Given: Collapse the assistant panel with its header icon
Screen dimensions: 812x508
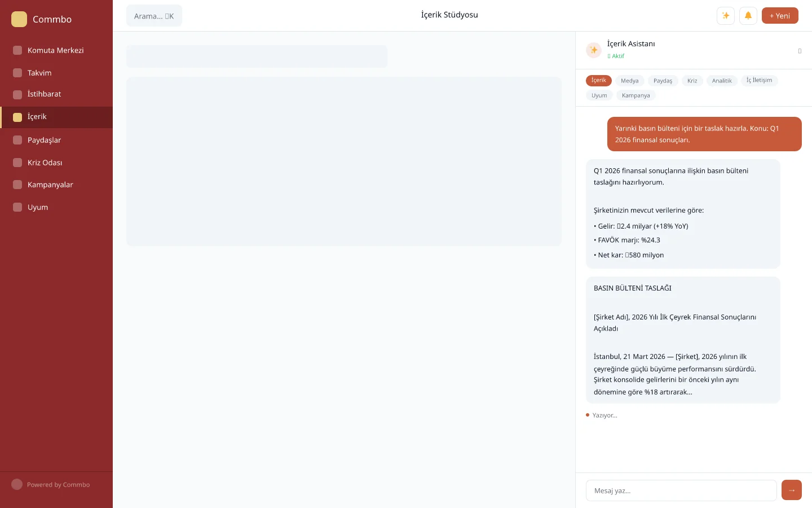Looking at the screenshot, I should tap(799, 51).
